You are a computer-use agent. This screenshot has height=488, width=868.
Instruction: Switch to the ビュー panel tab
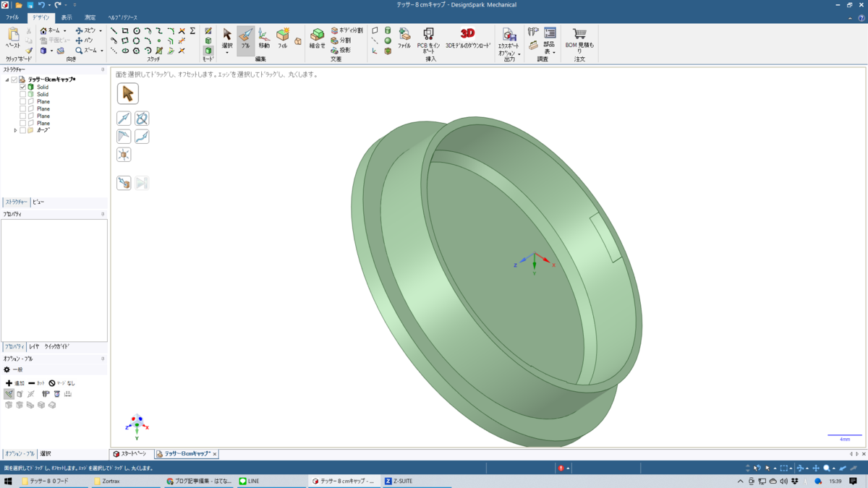point(38,202)
